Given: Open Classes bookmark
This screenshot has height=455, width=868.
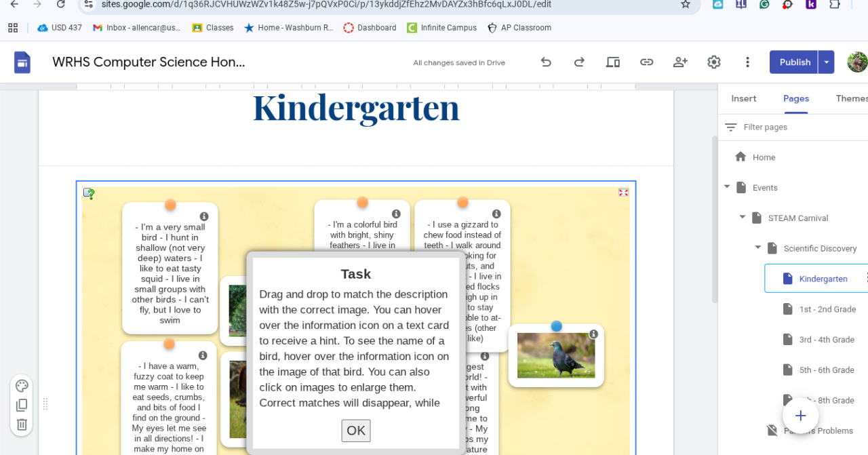Looking at the screenshot, I should pos(212,28).
